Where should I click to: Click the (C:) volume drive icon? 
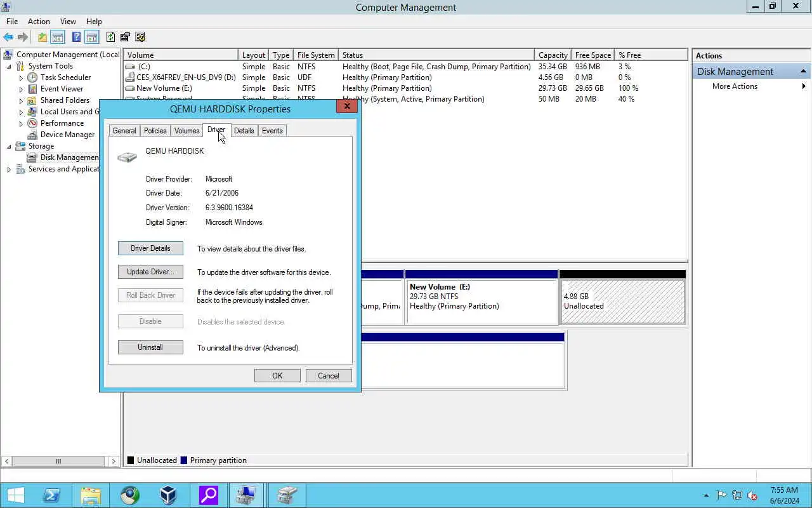click(x=130, y=67)
